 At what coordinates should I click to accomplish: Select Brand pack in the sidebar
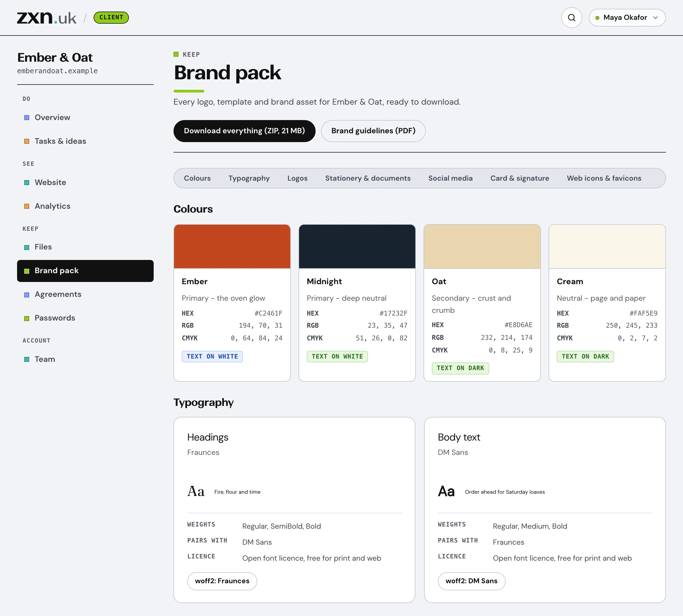coord(85,271)
